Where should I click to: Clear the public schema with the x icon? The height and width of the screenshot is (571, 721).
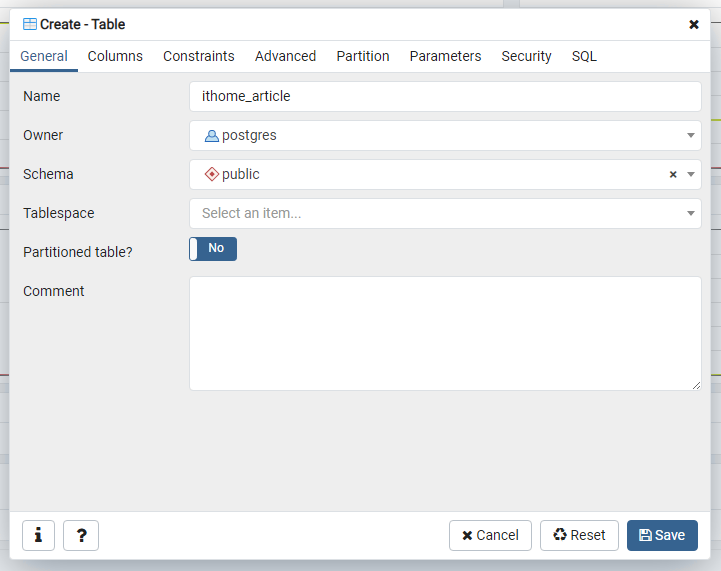pyautogui.click(x=673, y=174)
